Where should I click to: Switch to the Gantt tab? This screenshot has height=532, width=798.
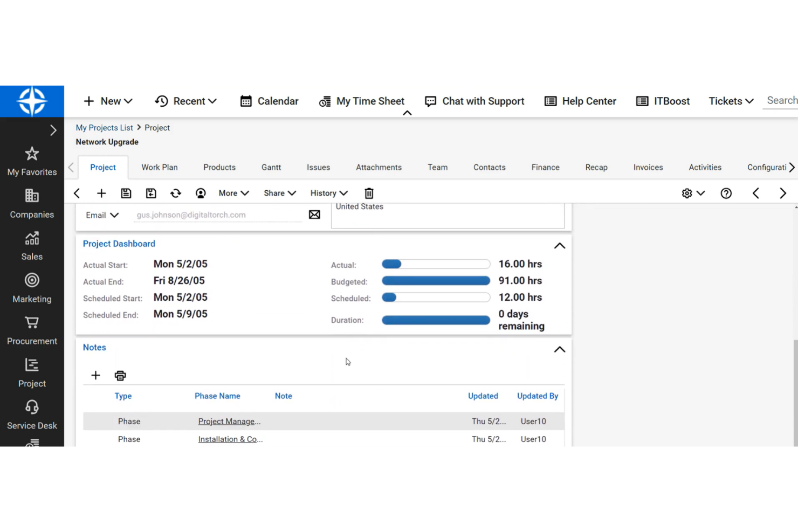(x=271, y=167)
